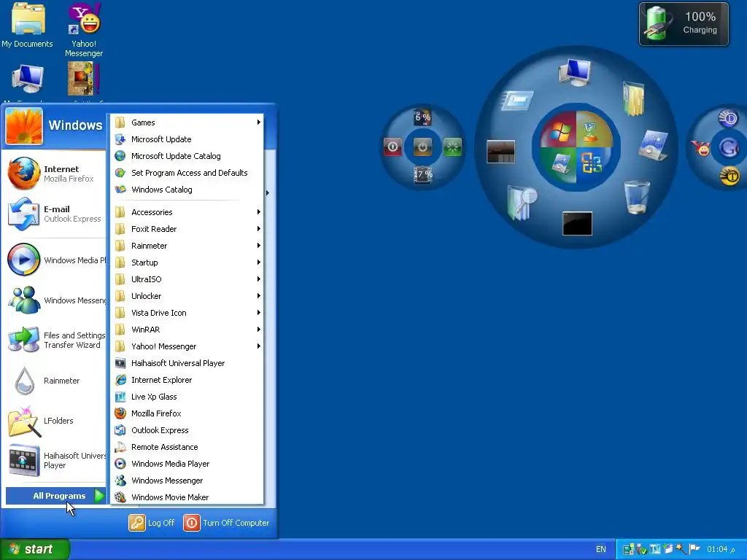Viewport: 747px width, 560px height.
Task: Open Microsoft Update Catalog entry
Action: 187,156
